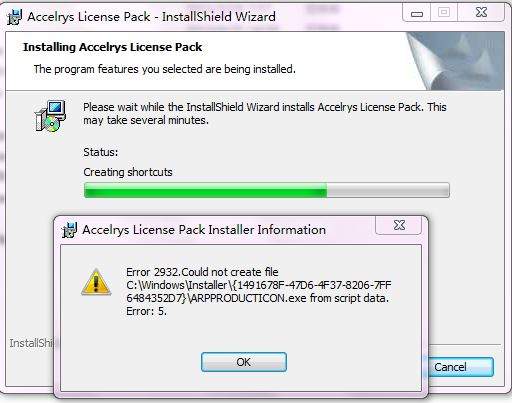Click the Error 2932 message text
Screen dimensions: 512x403
[259, 292]
